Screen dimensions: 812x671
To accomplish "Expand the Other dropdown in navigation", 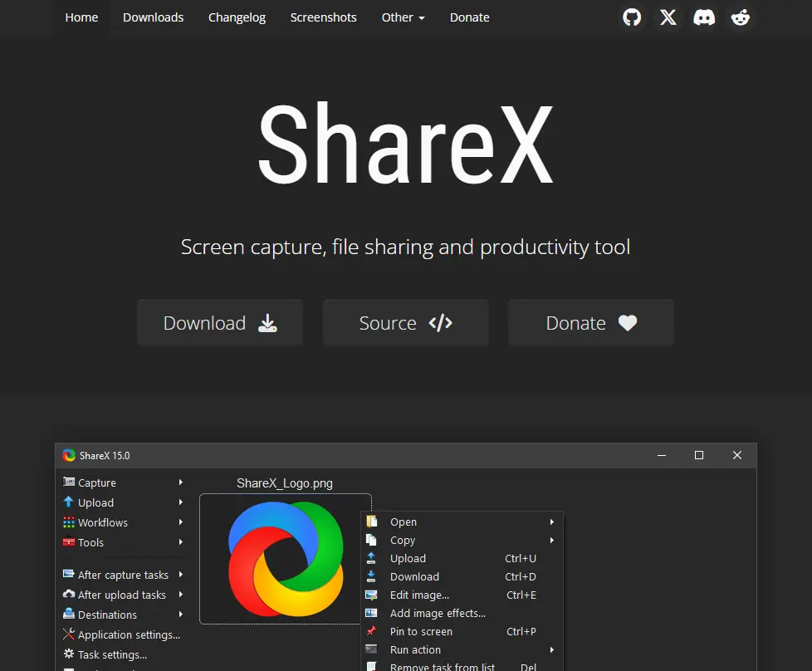I will point(403,17).
